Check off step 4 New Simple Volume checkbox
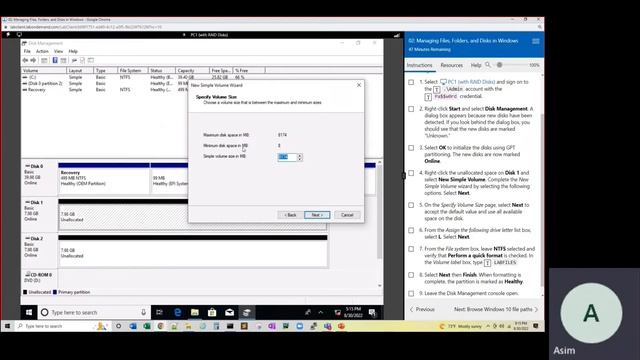 pos(411,173)
